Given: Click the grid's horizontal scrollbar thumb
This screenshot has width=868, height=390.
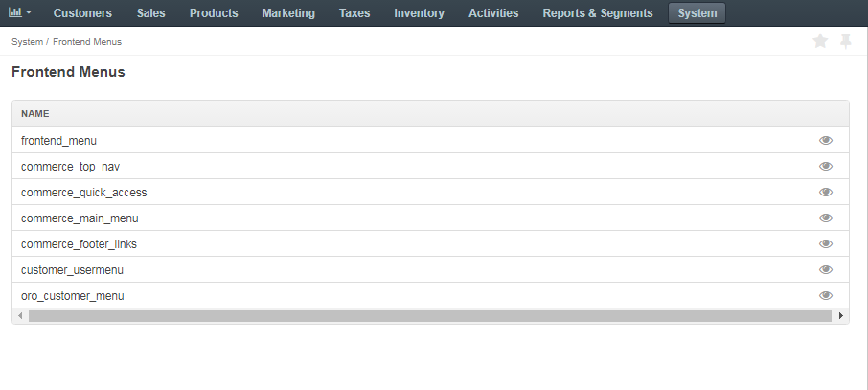Looking at the screenshot, I should [430, 316].
